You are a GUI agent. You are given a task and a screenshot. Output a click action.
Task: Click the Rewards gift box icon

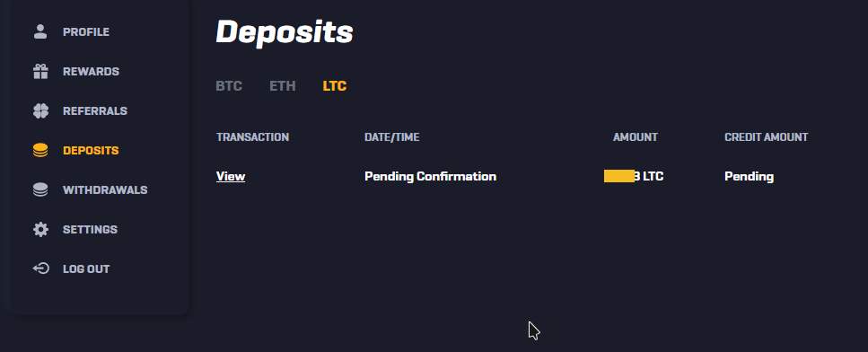coord(40,72)
